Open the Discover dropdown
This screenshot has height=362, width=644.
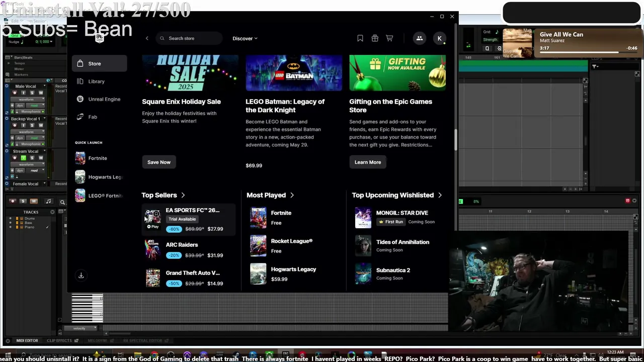(245, 38)
